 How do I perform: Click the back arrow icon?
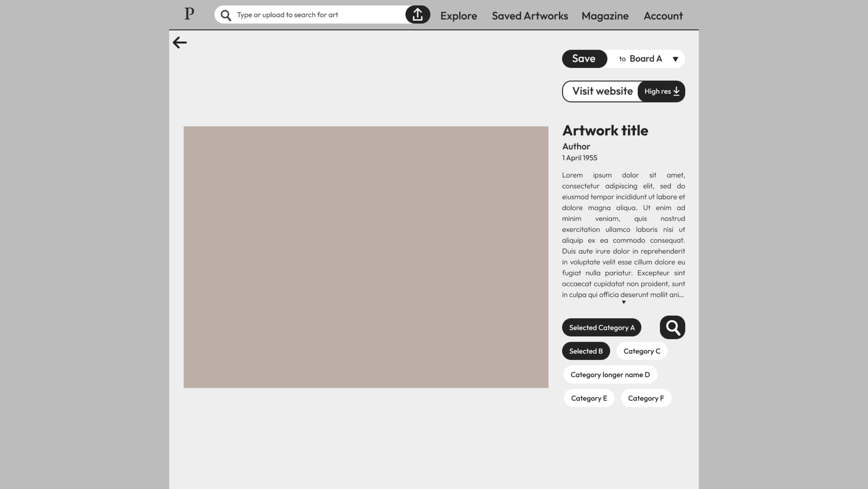pos(180,43)
